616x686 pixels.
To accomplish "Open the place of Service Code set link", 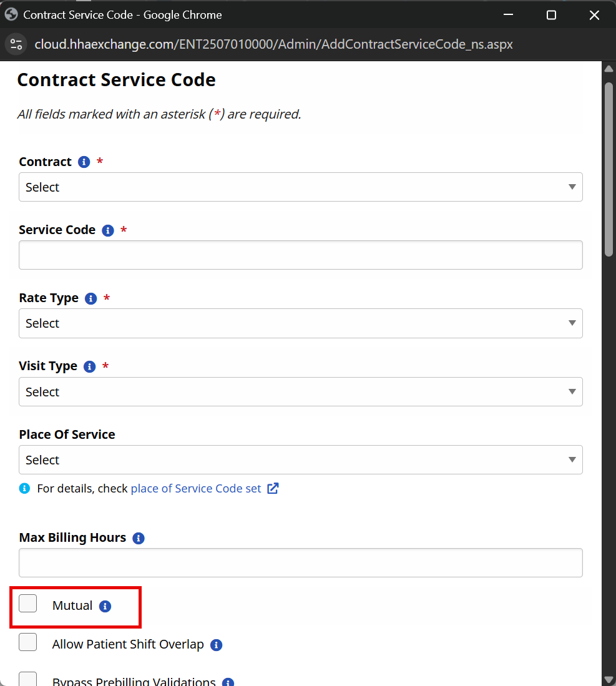I will pos(196,489).
